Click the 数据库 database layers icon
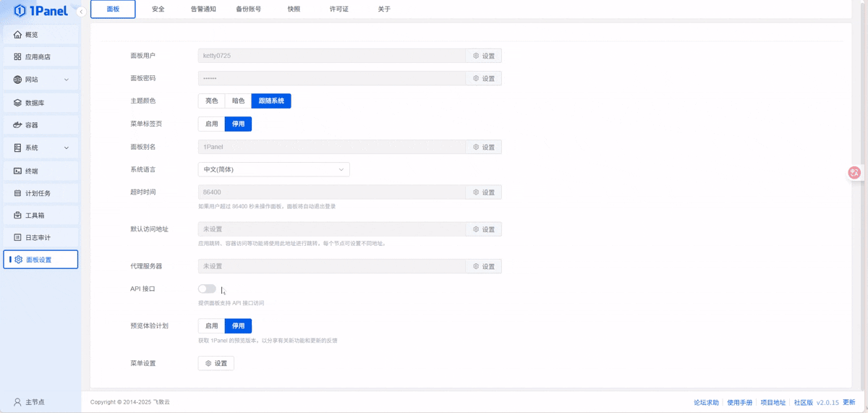The width and height of the screenshot is (868, 413). tap(18, 103)
